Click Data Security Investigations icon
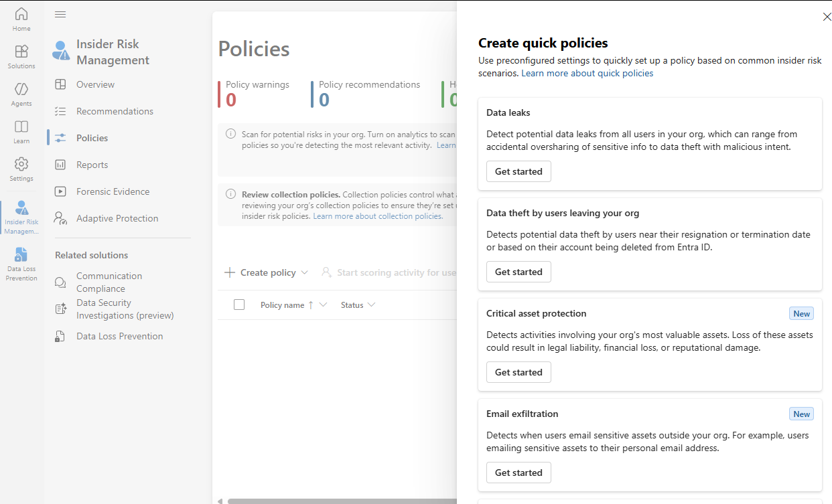832x504 pixels. [x=60, y=309]
